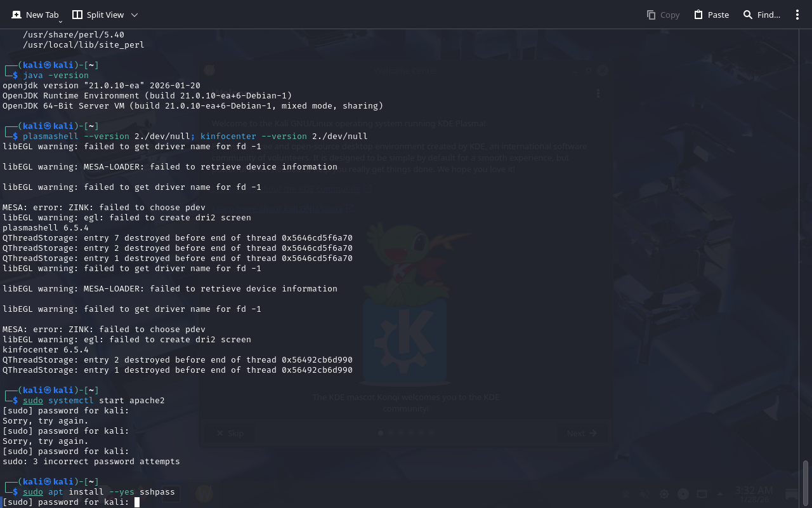Click the 'MESA: error: ZINK' first error line
812x508 pixels.
click(x=104, y=208)
